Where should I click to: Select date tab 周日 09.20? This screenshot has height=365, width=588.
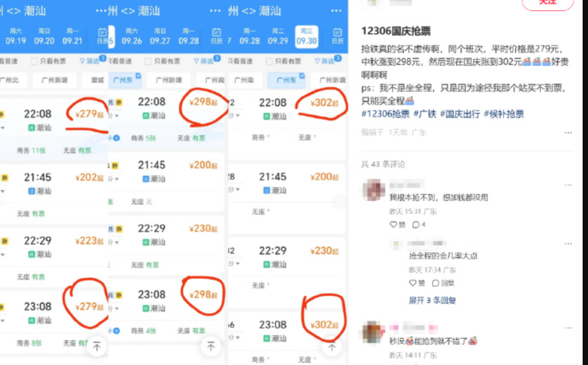[44, 36]
